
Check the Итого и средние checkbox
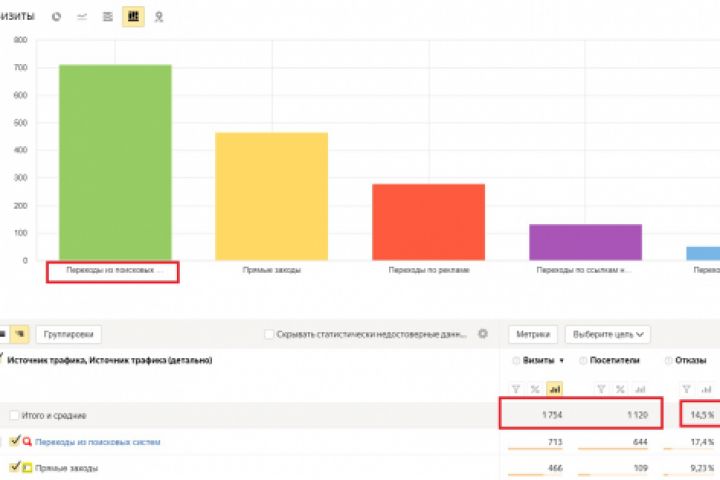tap(14, 415)
